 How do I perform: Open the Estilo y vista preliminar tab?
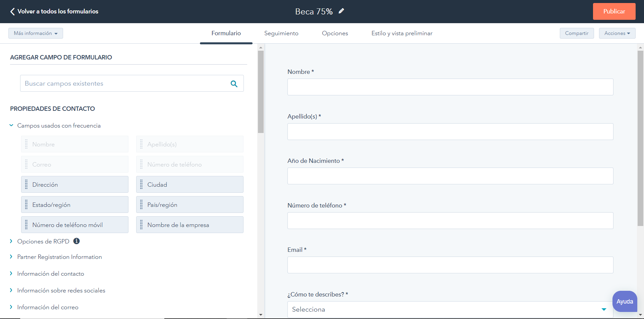401,33
